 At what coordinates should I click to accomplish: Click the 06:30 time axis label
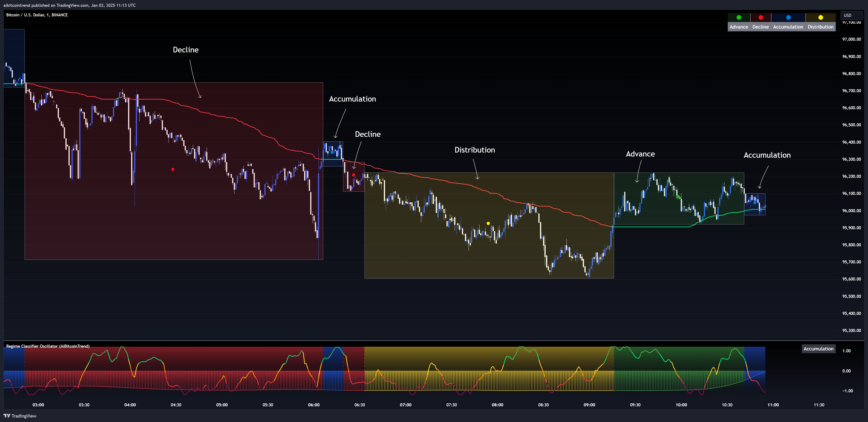click(360, 405)
